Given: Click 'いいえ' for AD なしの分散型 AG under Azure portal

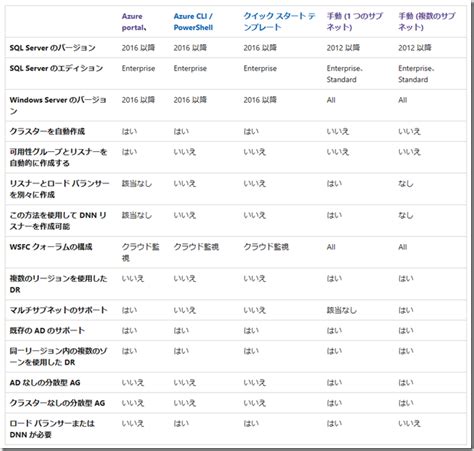Looking at the screenshot, I should 133,383.
